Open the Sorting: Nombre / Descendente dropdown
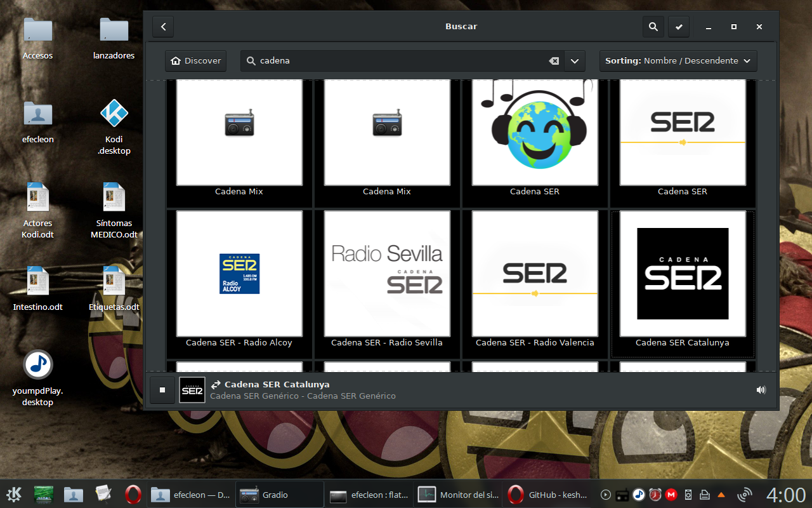 (678, 61)
